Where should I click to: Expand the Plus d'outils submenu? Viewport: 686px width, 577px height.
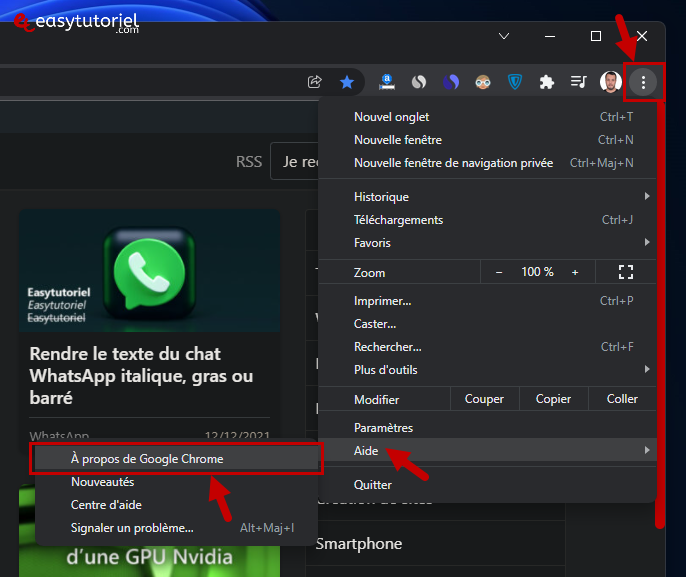click(487, 370)
